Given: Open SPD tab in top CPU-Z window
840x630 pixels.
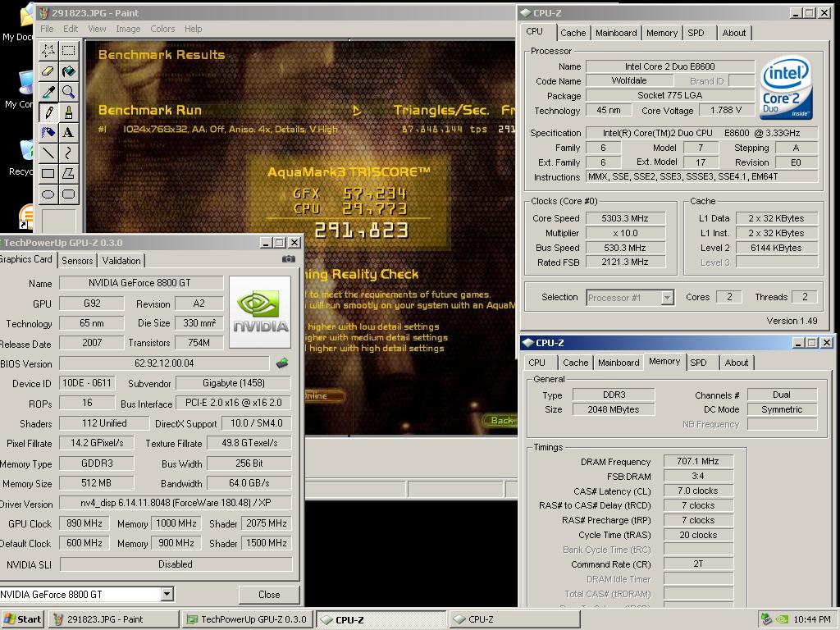Looking at the screenshot, I should tap(696, 33).
